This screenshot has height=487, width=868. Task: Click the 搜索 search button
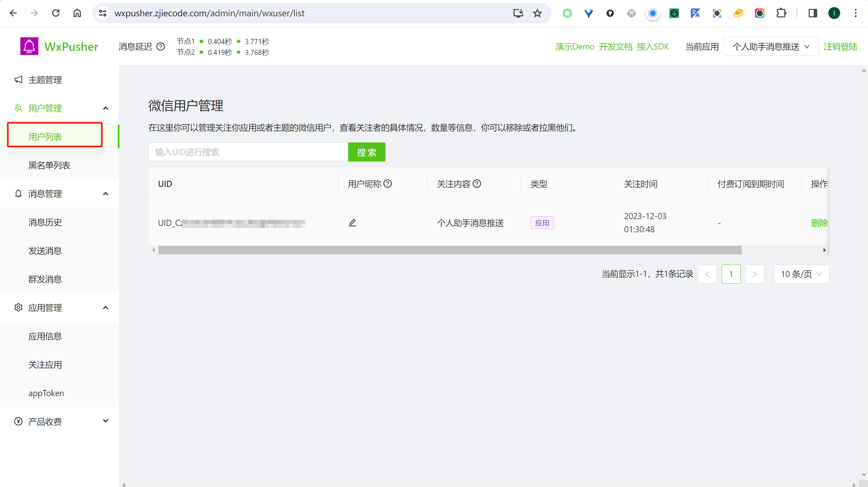tap(366, 152)
